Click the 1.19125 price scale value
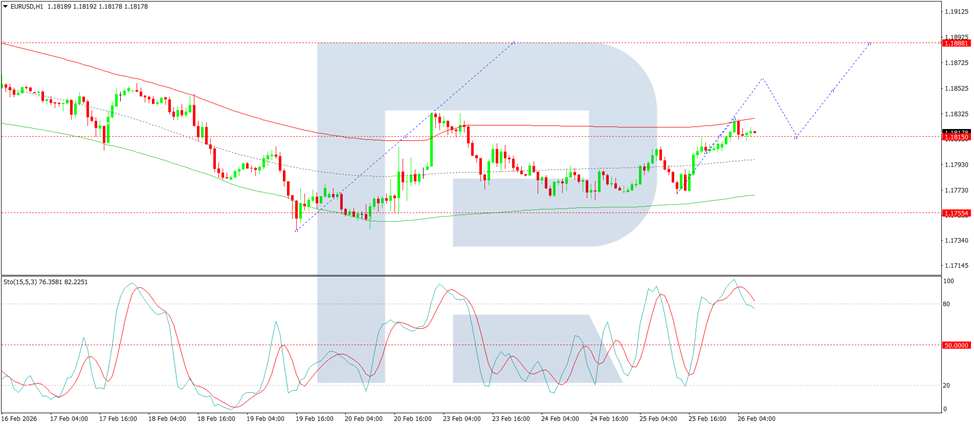974x425 pixels. point(955,12)
